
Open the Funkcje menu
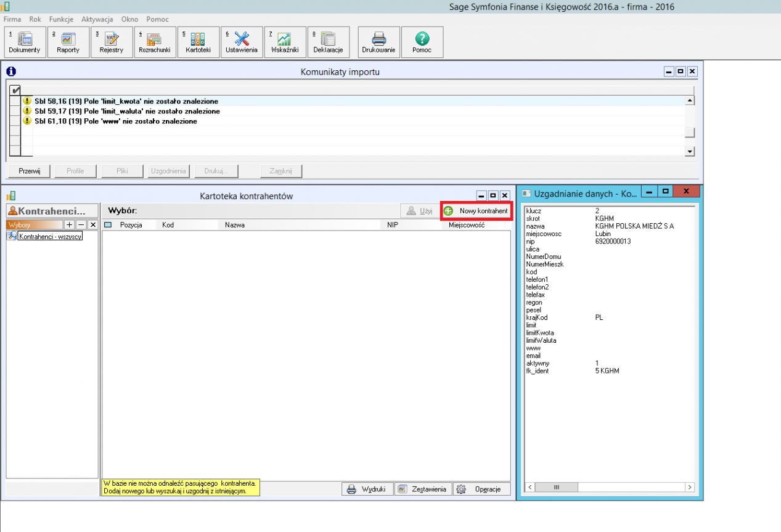click(x=61, y=19)
